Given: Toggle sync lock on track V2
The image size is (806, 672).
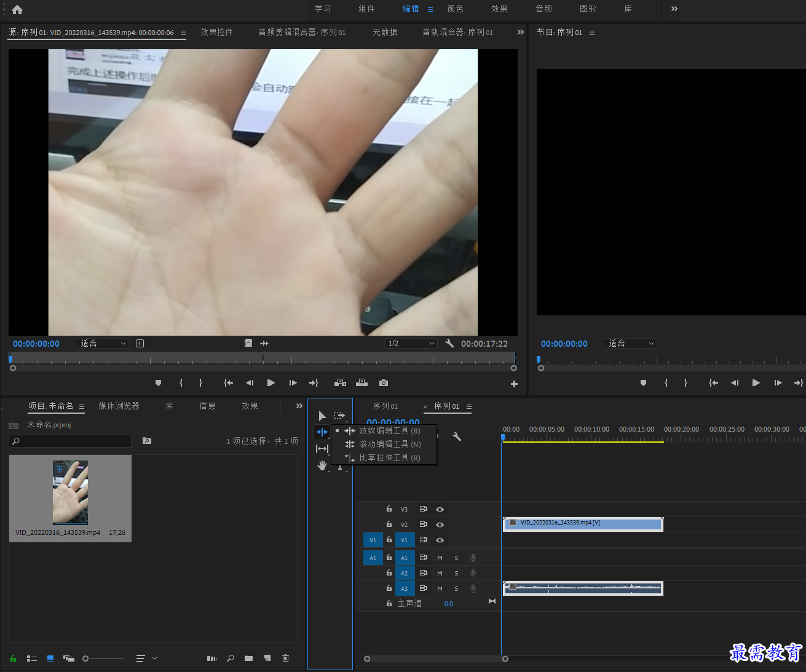Looking at the screenshot, I should coord(423,524).
